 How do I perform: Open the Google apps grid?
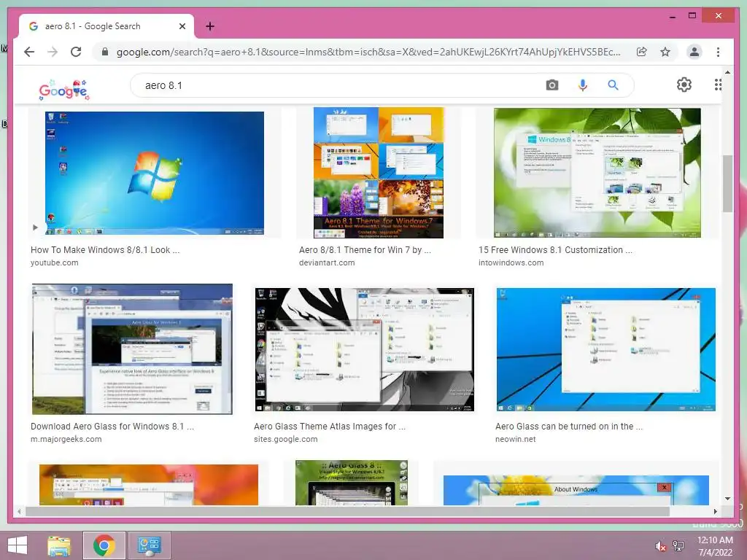pyautogui.click(x=718, y=85)
